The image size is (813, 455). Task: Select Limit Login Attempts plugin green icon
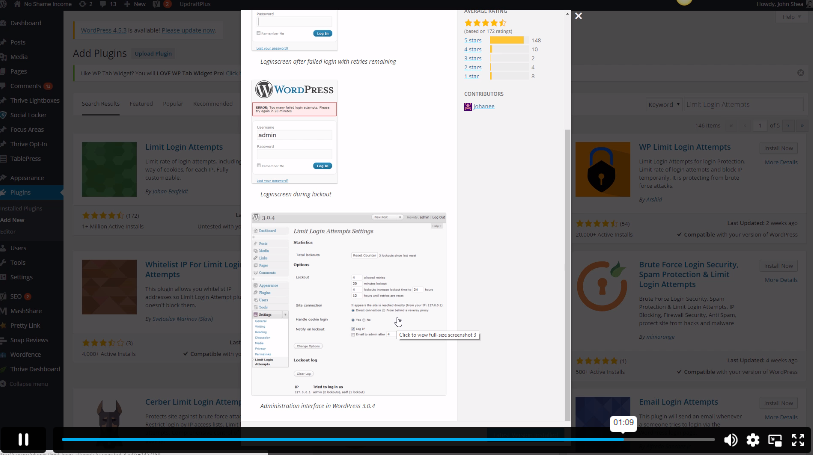[x=109, y=169]
